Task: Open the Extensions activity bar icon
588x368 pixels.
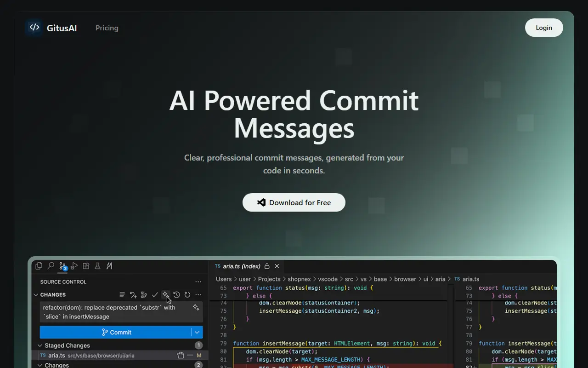Action: point(86,266)
